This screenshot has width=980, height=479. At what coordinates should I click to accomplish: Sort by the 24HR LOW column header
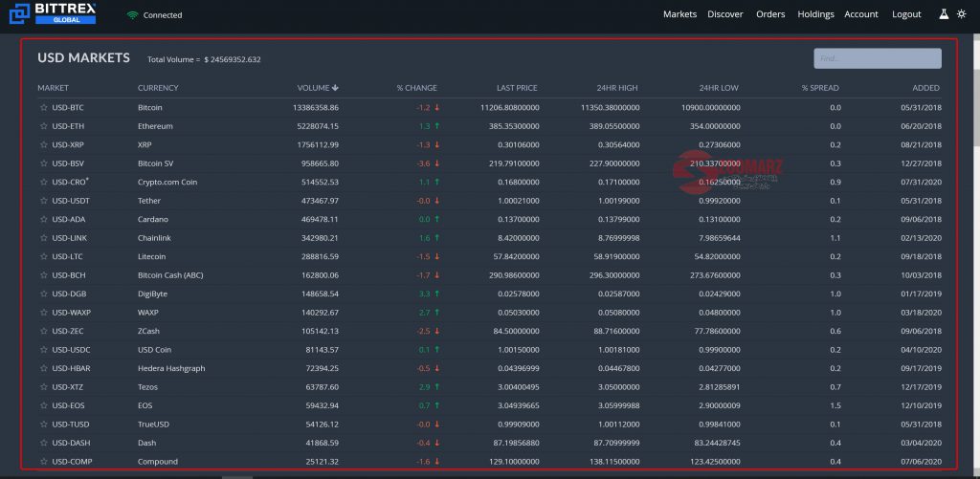[x=719, y=88]
